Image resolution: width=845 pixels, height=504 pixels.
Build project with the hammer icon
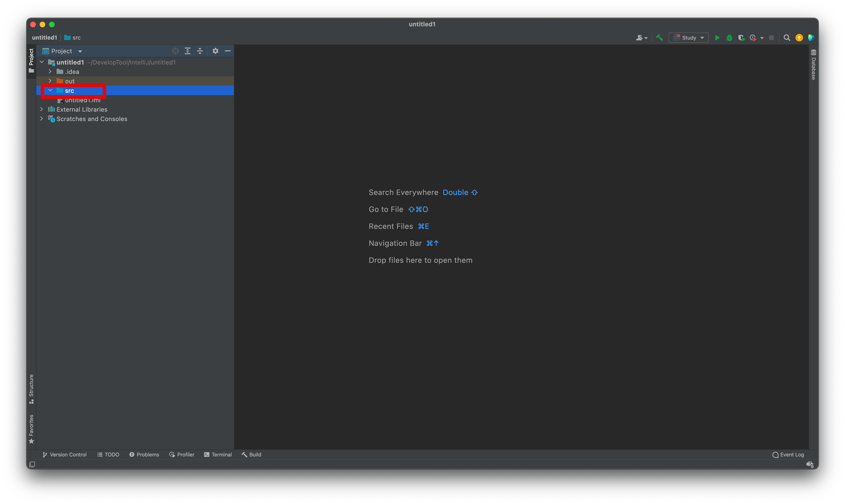pyautogui.click(x=659, y=38)
